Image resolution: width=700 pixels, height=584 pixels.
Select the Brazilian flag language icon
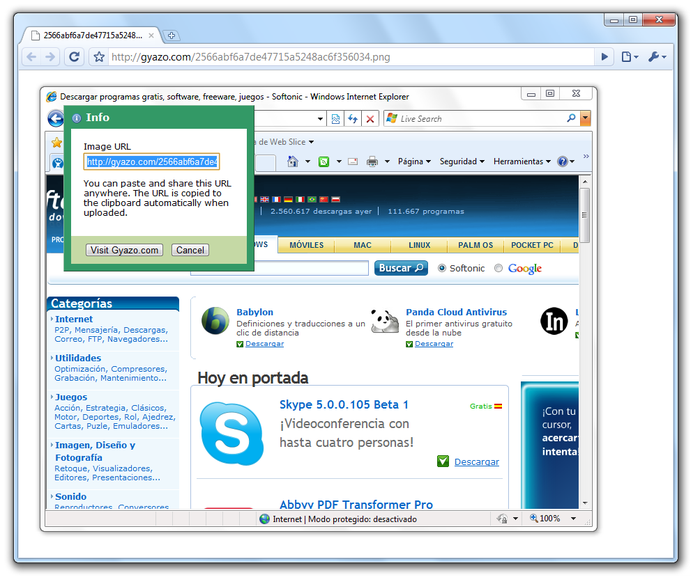[312, 199]
